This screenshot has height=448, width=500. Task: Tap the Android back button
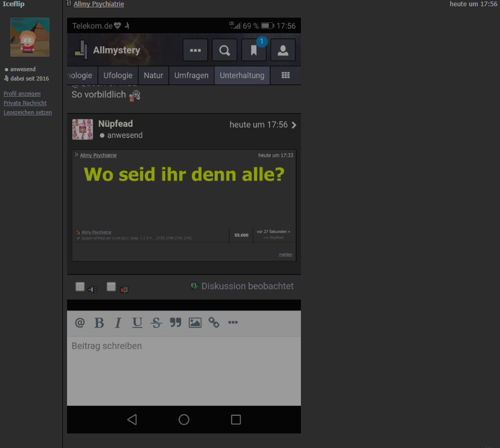[x=132, y=419]
